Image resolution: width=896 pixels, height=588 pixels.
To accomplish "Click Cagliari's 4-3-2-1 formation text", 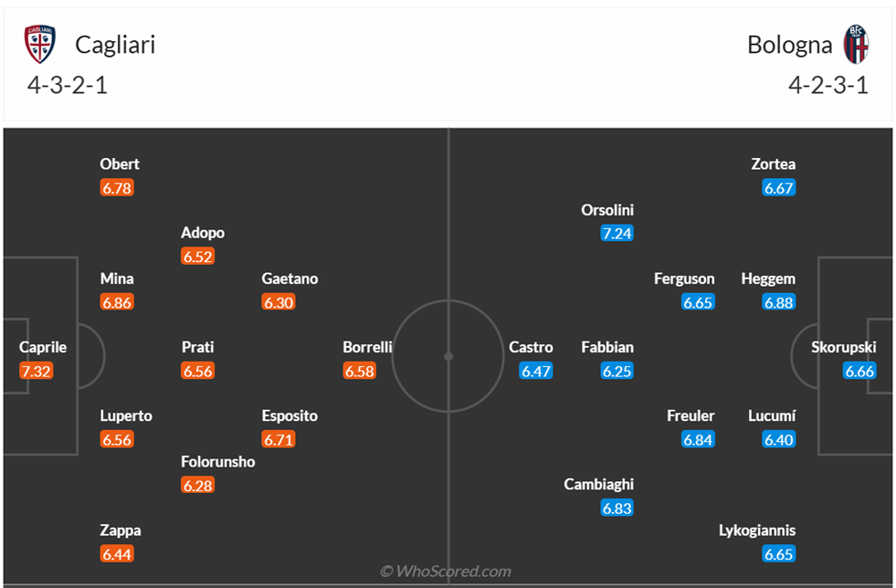I will [x=68, y=86].
